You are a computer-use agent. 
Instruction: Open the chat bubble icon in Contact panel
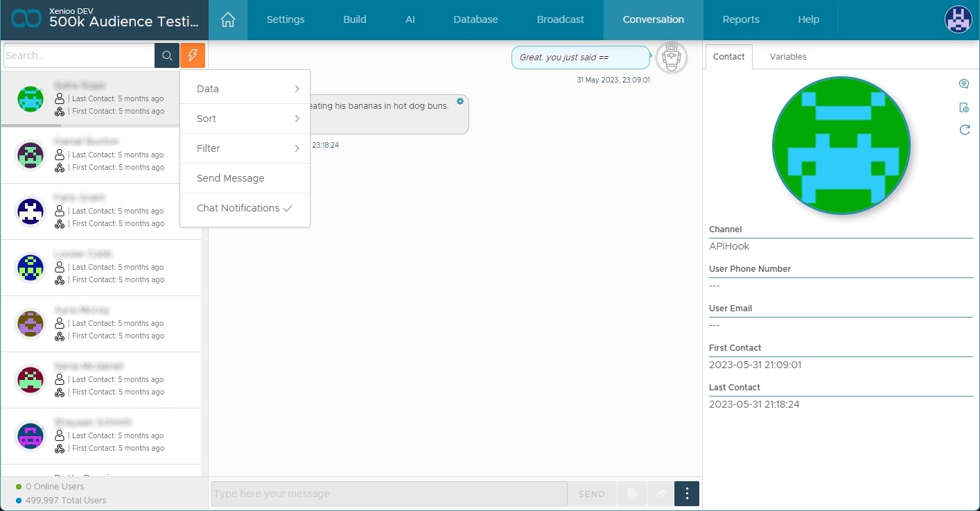tap(963, 85)
